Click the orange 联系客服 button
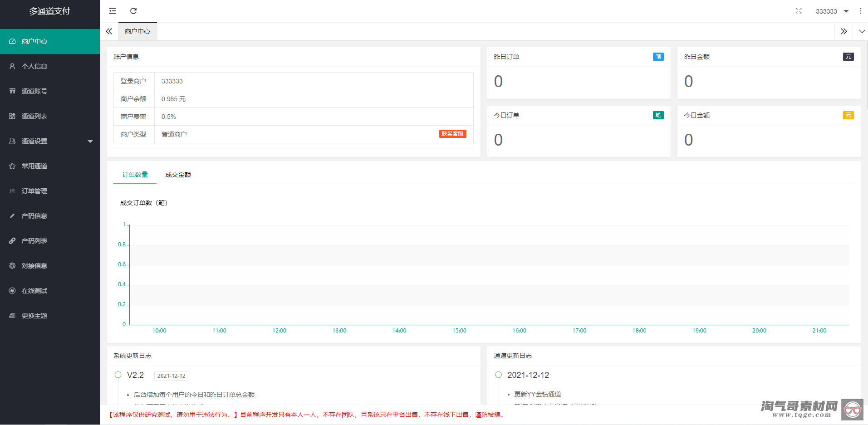This screenshot has width=868, height=425. point(452,134)
